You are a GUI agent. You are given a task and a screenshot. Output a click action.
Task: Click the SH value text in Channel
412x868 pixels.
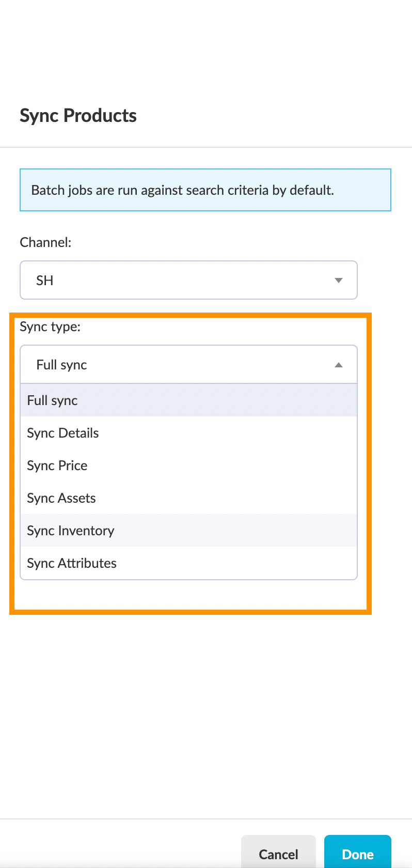point(45,281)
